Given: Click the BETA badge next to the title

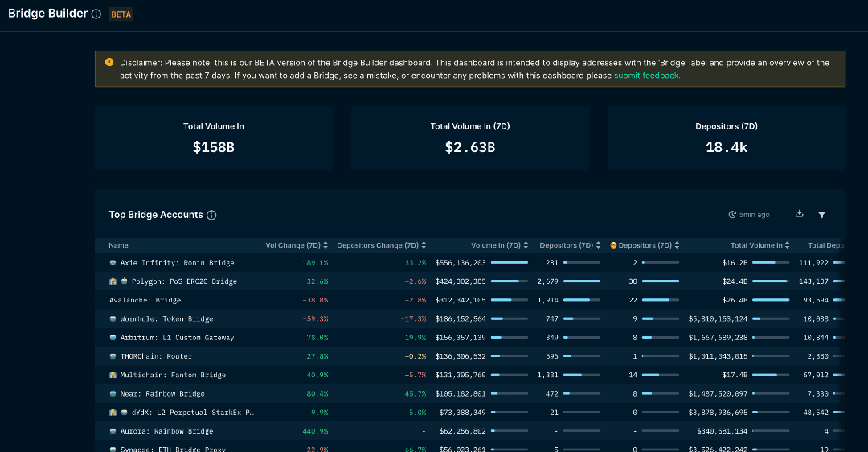Looking at the screenshot, I should [x=121, y=14].
